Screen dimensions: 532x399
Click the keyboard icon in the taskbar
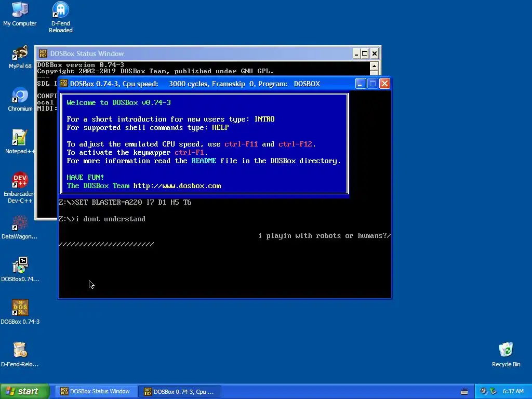pos(464,392)
